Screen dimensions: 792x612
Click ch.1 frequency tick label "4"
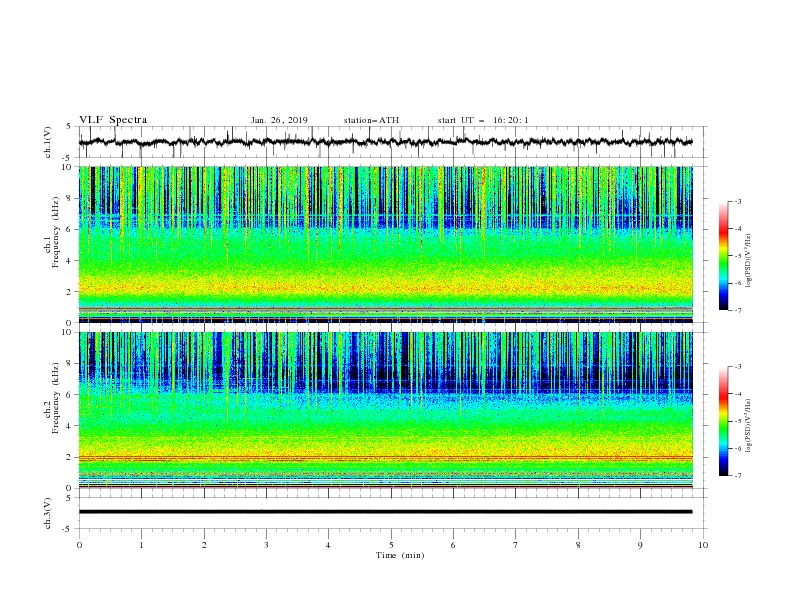pyautogui.click(x=69, y=261)
